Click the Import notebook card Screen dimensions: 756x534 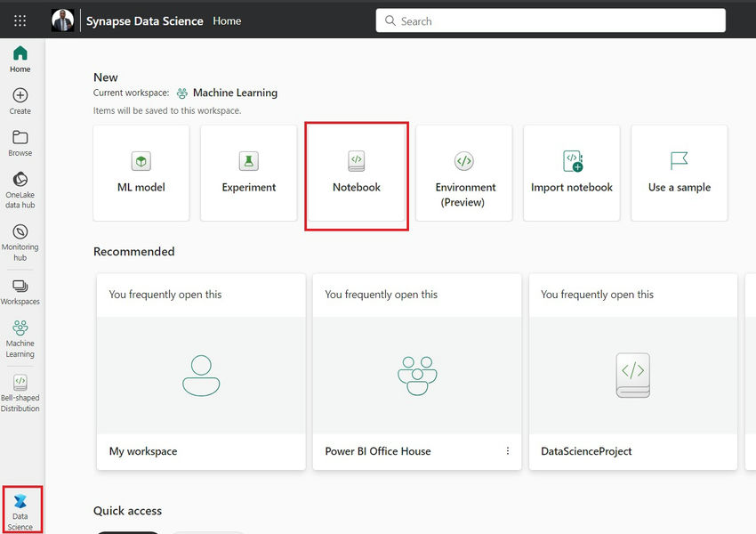pos(572,173)
